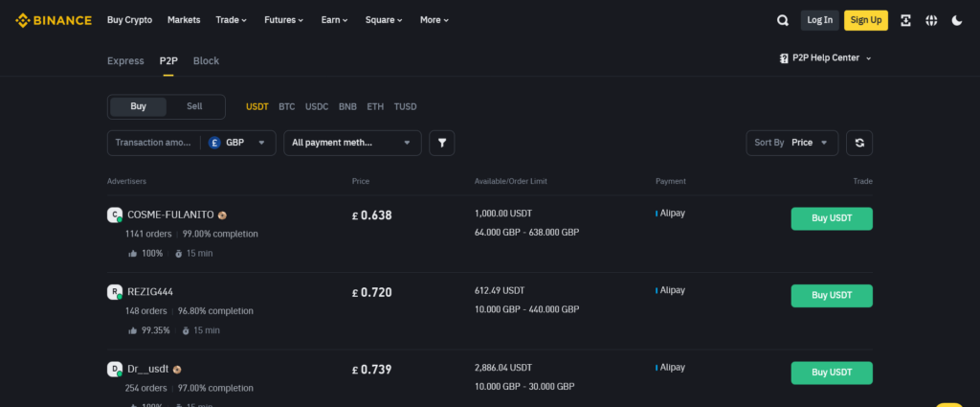Click the 1,000.00 USDT available amount
Screen dimensions: 980x407
tap(503, 214)
